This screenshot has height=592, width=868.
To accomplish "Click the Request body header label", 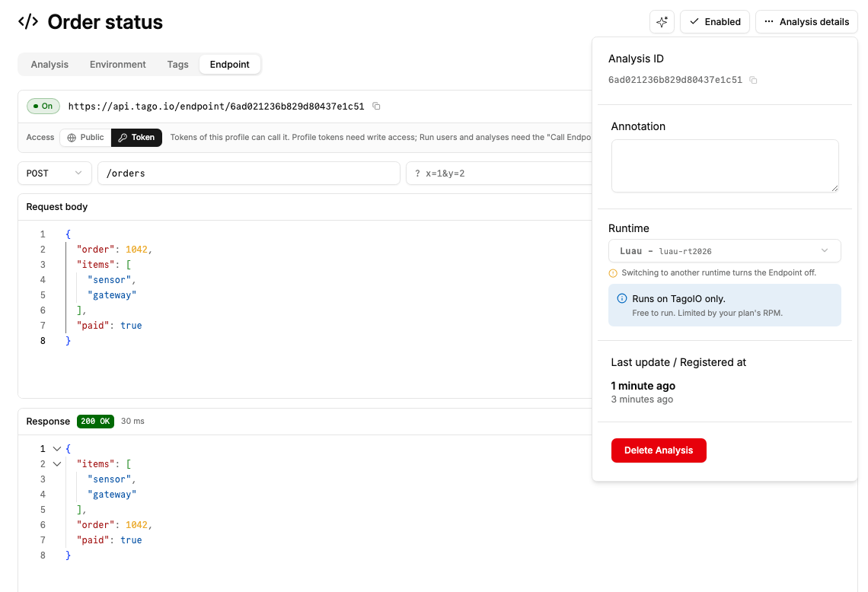I will (56, 206).
